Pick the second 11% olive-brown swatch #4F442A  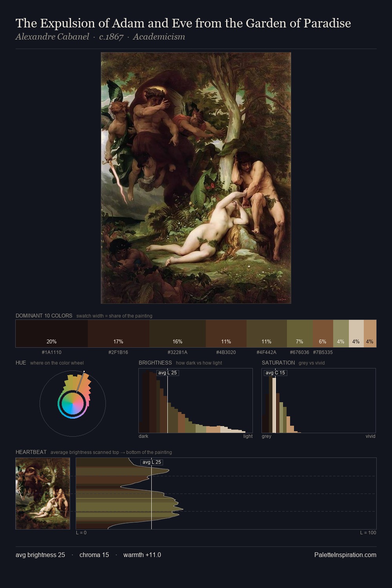pyautogui.click(x=267, y=334)
